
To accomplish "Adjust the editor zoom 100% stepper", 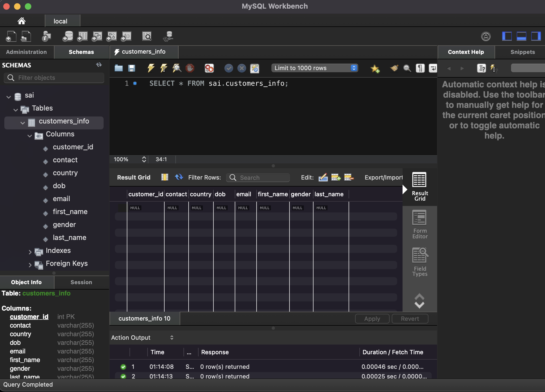I will click(144, 159).
